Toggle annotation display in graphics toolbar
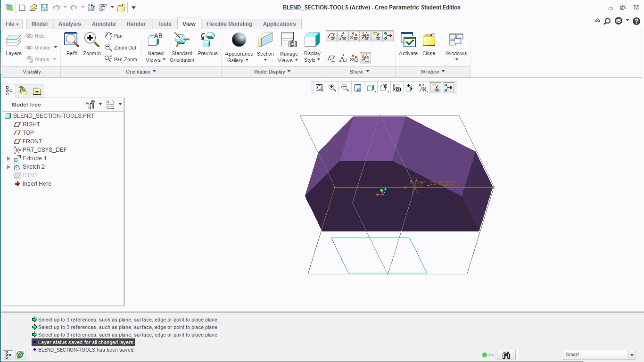This screenshot has width=644, height=362. coord(436,88)
